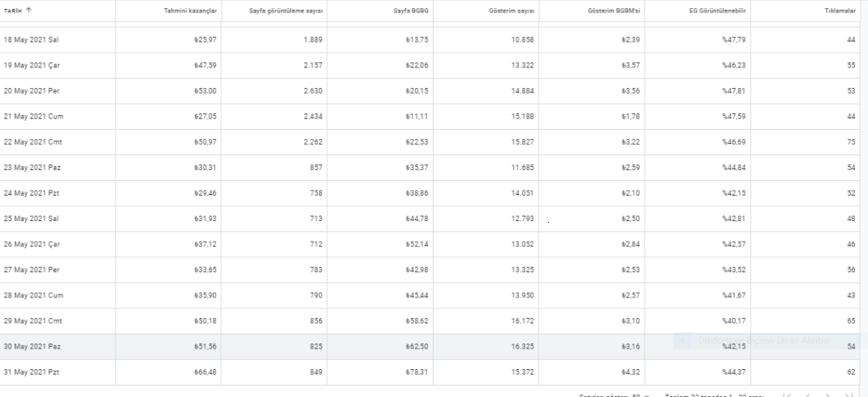Go to the first page of results

[x=787, y=395]
